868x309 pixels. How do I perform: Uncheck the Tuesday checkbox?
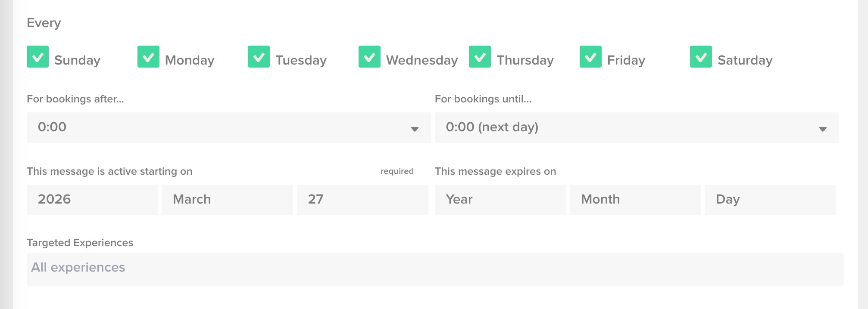tap(259, 57)
